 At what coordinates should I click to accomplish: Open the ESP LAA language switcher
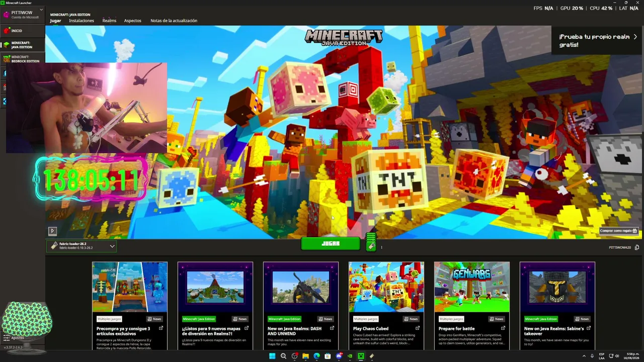tap(602, 356)
